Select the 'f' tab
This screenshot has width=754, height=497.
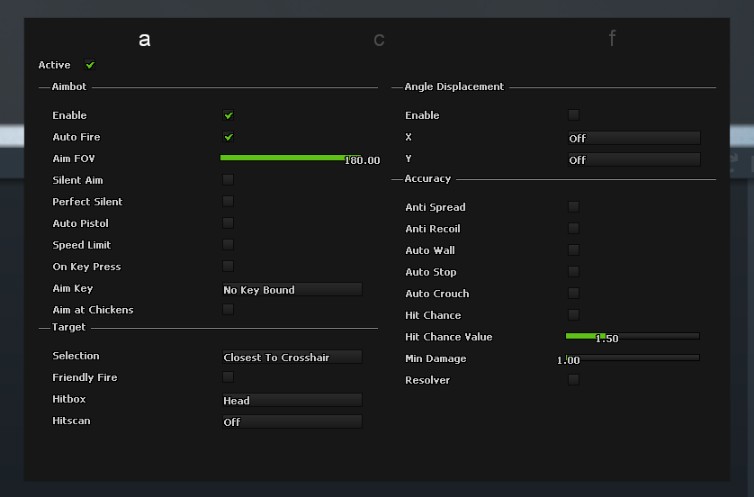pos(612,39)
